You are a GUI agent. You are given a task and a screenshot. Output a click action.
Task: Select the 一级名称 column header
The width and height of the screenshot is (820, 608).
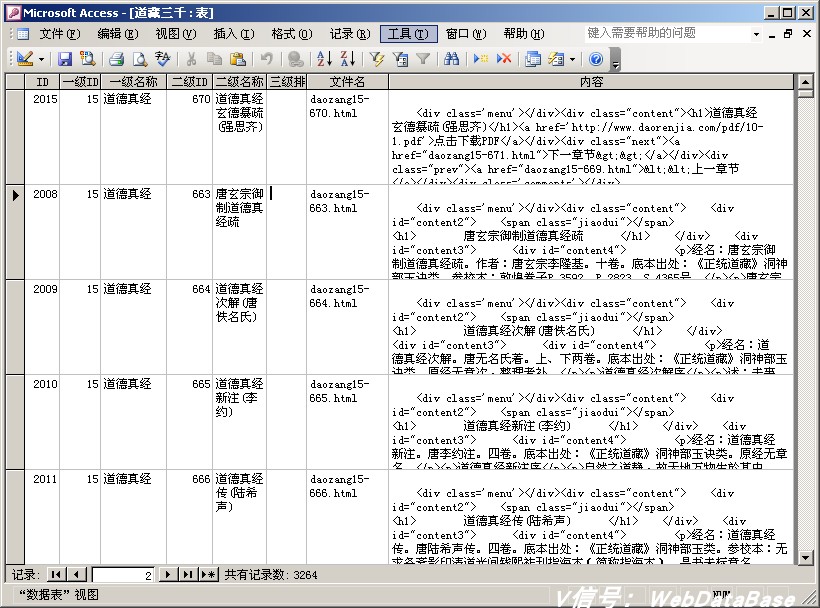click(133, 82)
